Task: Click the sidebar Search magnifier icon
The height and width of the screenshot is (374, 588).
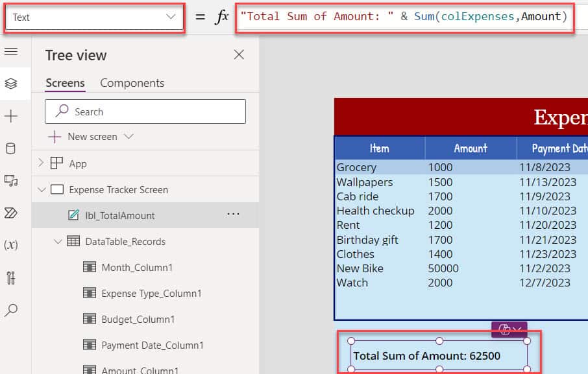Action: pyautogui.click(x=11, y=310)
